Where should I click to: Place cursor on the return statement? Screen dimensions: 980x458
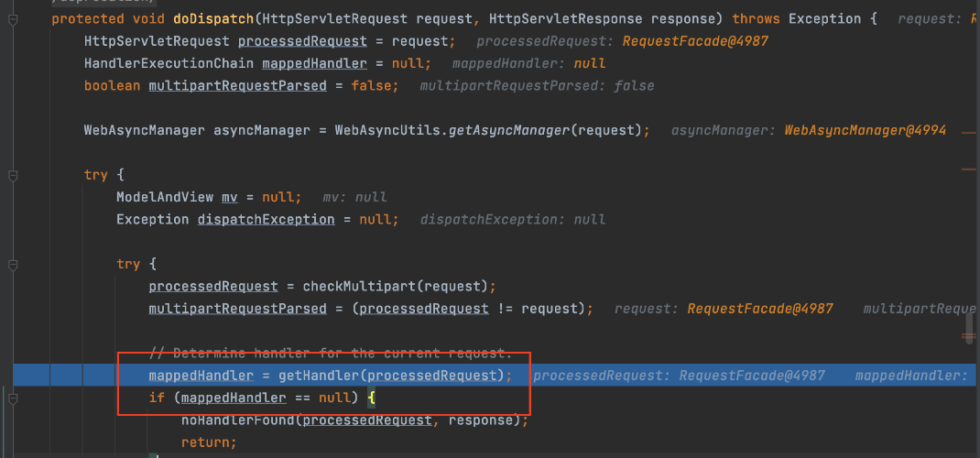click(x=208, y=442)
